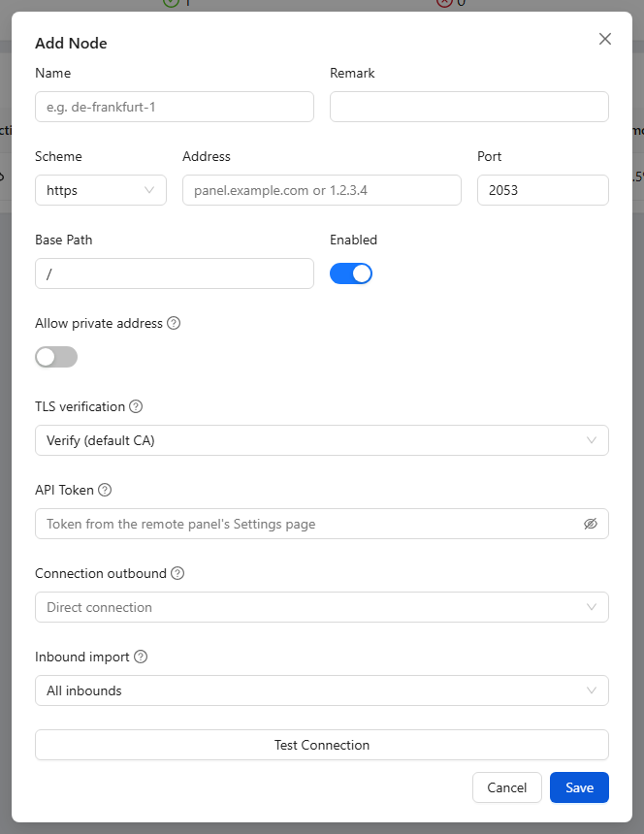
Task: Click help icon next to Allow private address
Action: point(174,323)
